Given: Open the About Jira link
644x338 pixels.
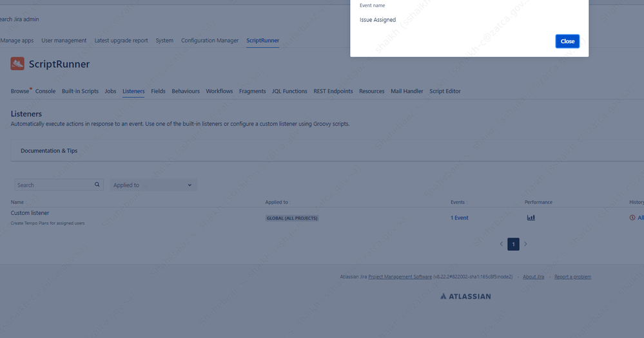Looking at the screenshot, I should click(533, 277).
